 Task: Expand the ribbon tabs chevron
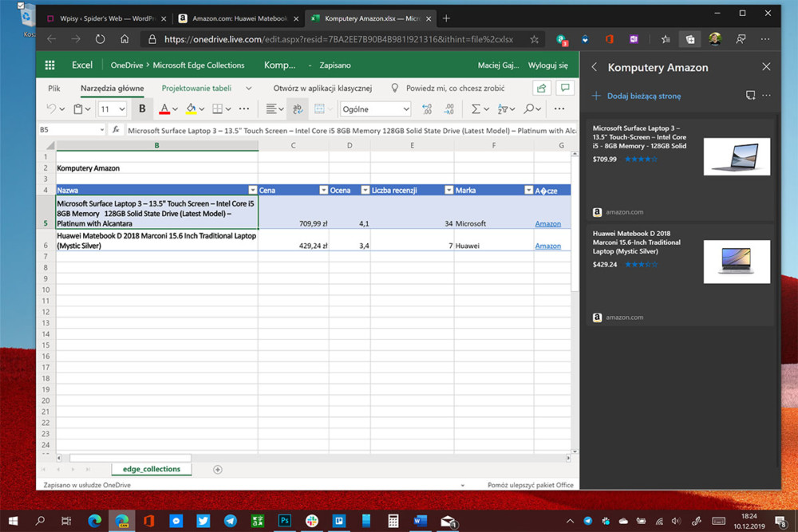click(248, 89)
